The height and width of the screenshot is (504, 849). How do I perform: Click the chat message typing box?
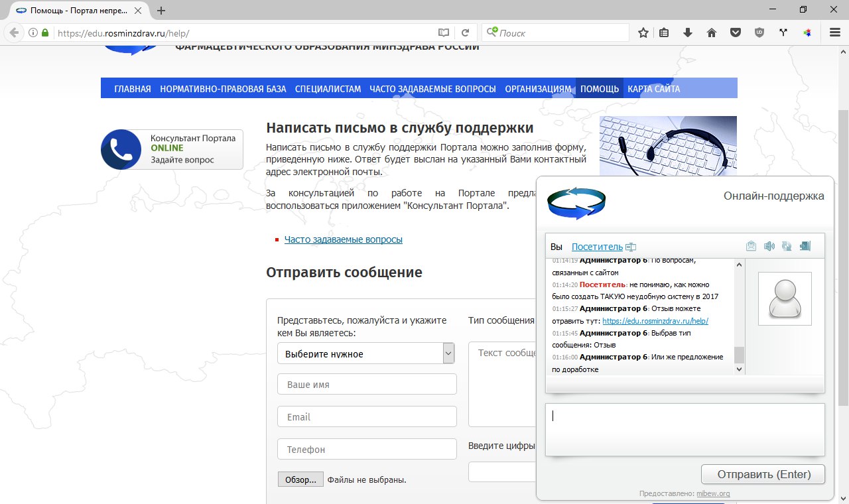685,429
